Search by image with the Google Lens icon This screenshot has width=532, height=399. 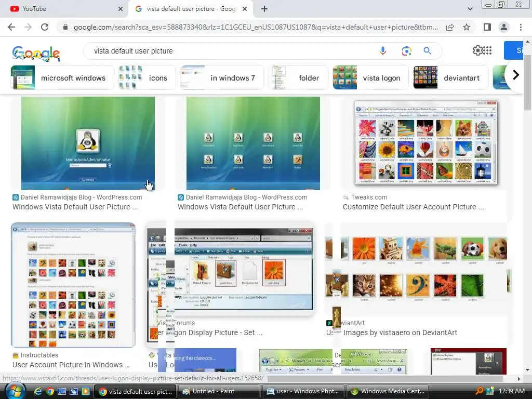coord(406,51)
